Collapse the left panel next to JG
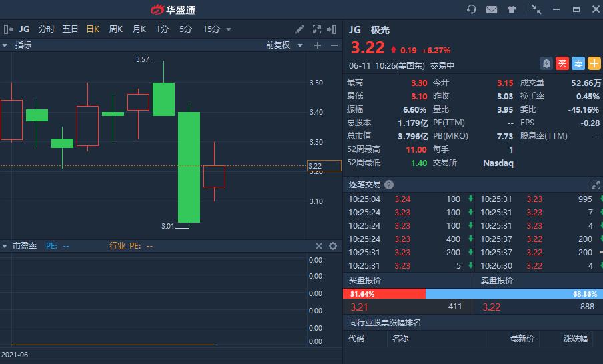 9,29
